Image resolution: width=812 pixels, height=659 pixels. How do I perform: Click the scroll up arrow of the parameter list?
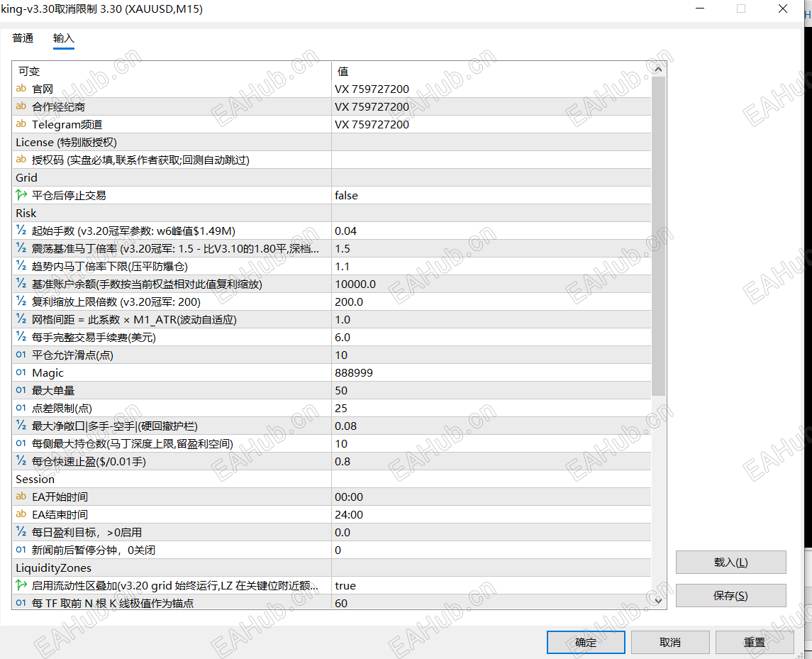coord(658,69)
